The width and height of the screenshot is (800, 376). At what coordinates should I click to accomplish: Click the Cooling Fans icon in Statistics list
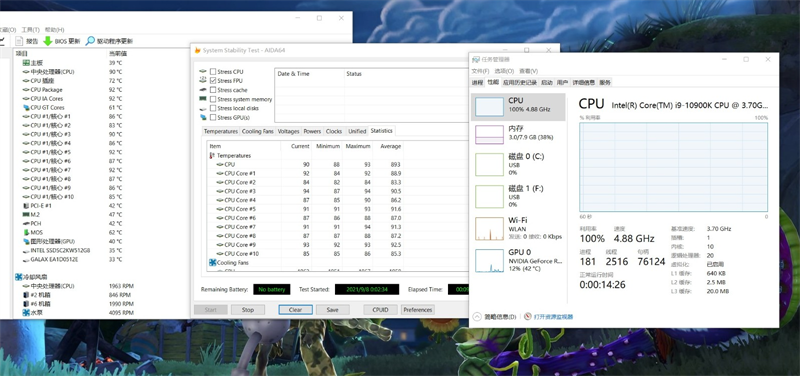[x=213, y=263]
